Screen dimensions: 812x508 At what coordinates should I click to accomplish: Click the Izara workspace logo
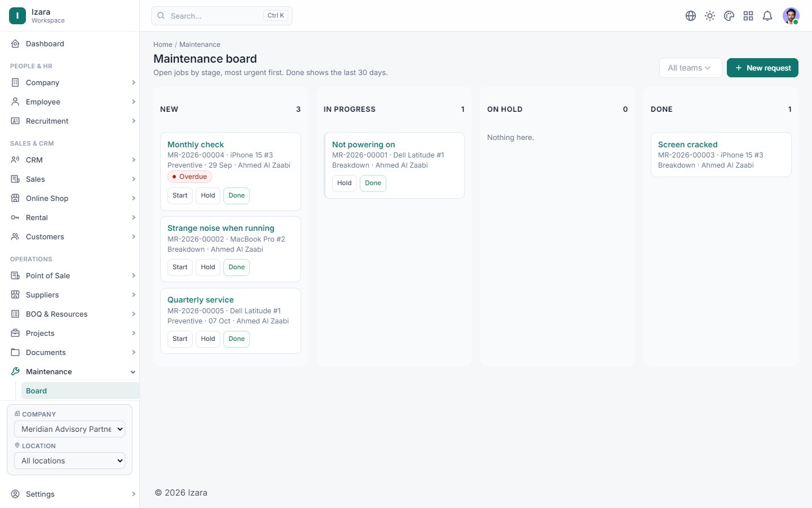pos(17,16)
